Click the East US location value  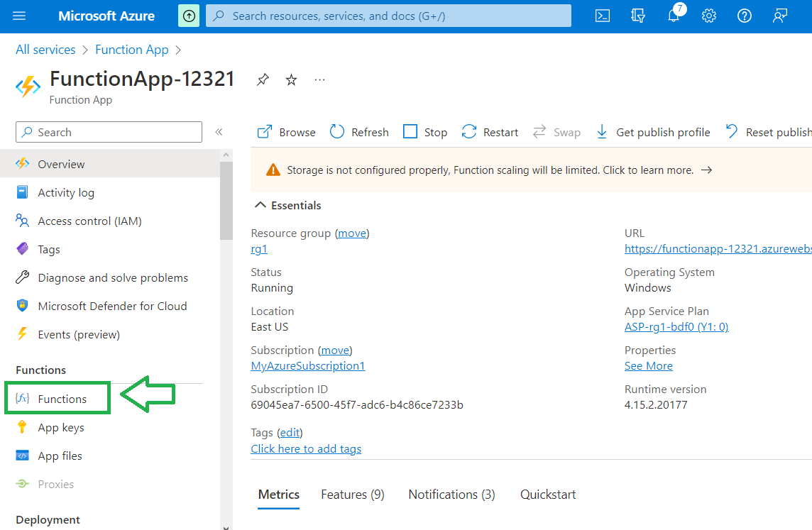[269, 327]
